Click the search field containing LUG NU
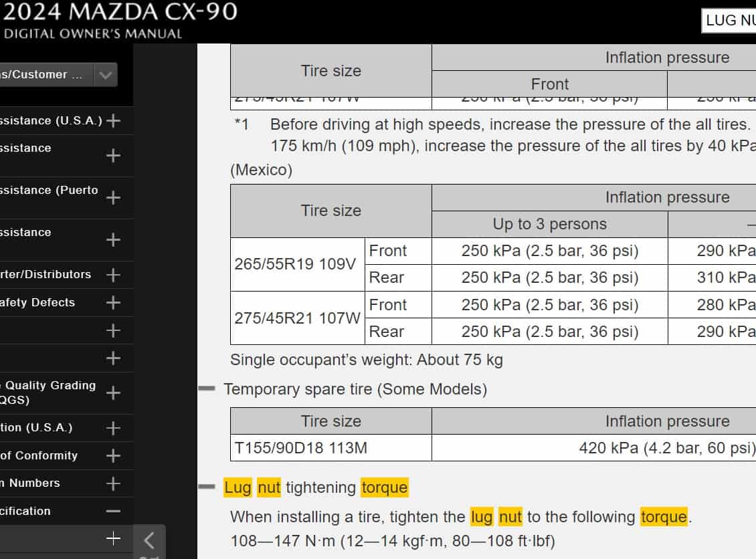 [729, 20]
